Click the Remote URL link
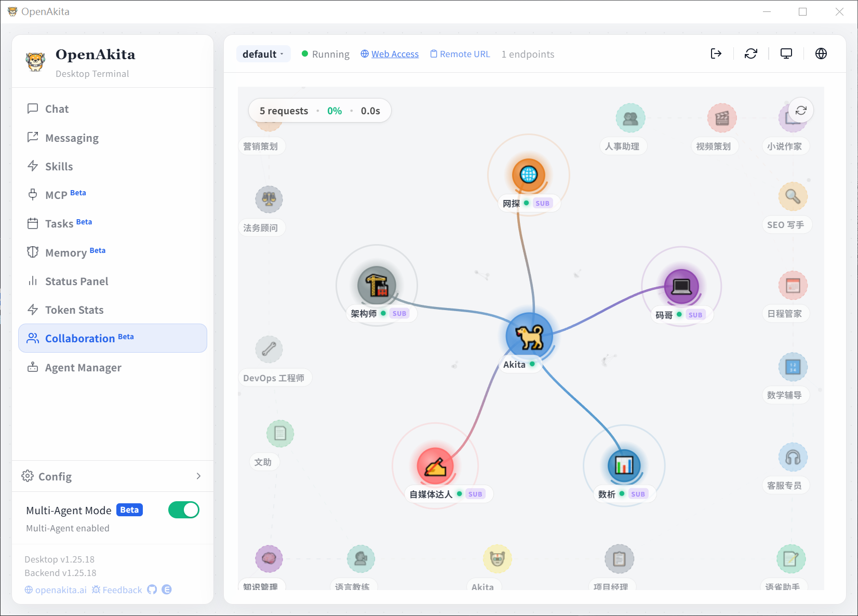This screenshot has height=616, width=858. point(460,54)
